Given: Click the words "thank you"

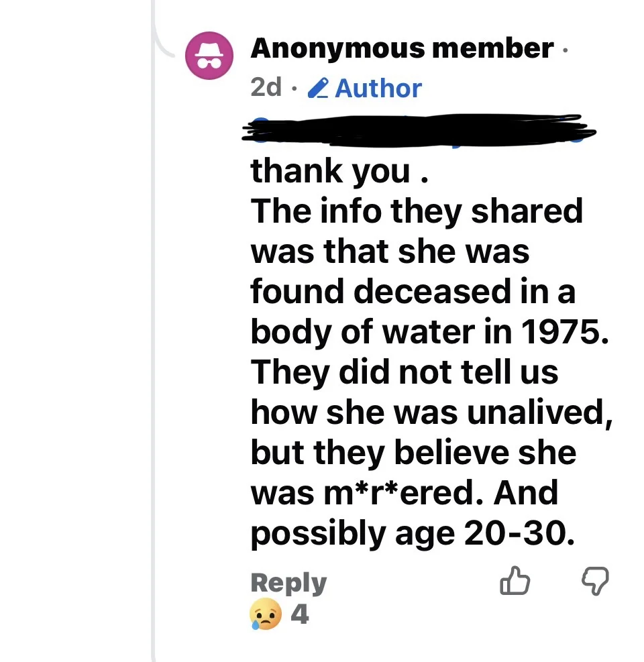Looking at the screenshot, I should point(330,172).
